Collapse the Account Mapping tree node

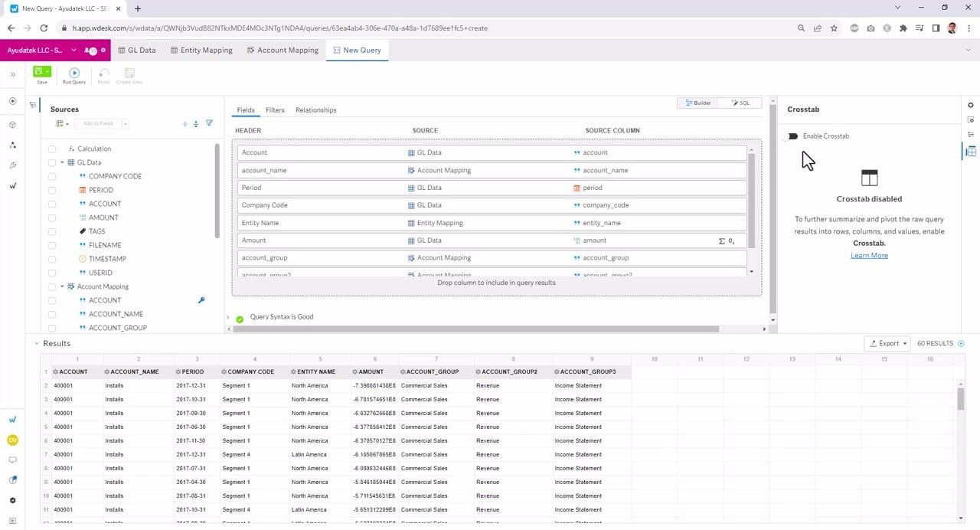click(x=62, y=286)
